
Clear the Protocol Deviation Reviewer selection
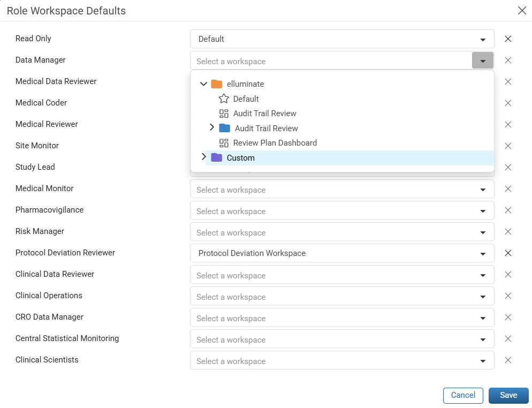507,253
